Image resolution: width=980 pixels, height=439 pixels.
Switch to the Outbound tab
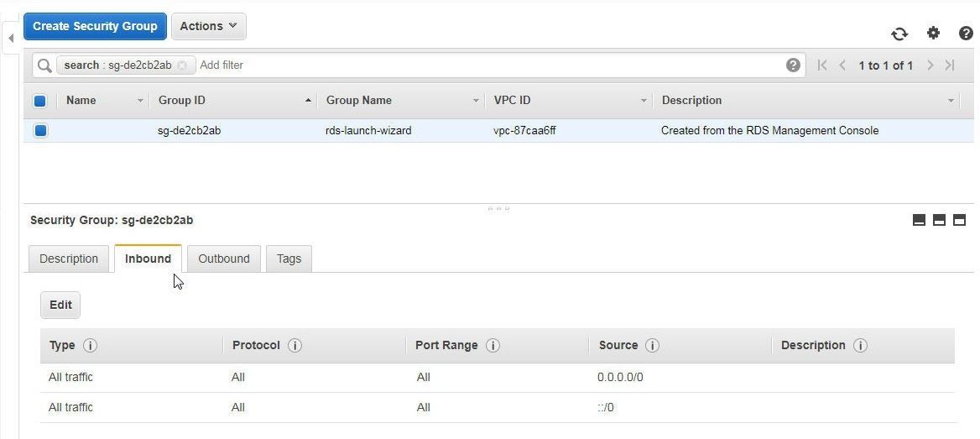[224, 259]
